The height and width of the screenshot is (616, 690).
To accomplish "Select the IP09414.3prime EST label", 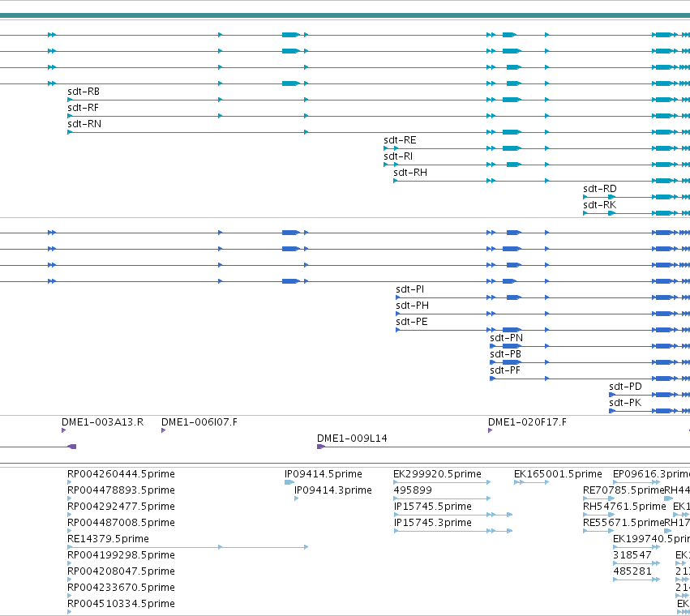I will pyautogui.click(x=332, y=490).
